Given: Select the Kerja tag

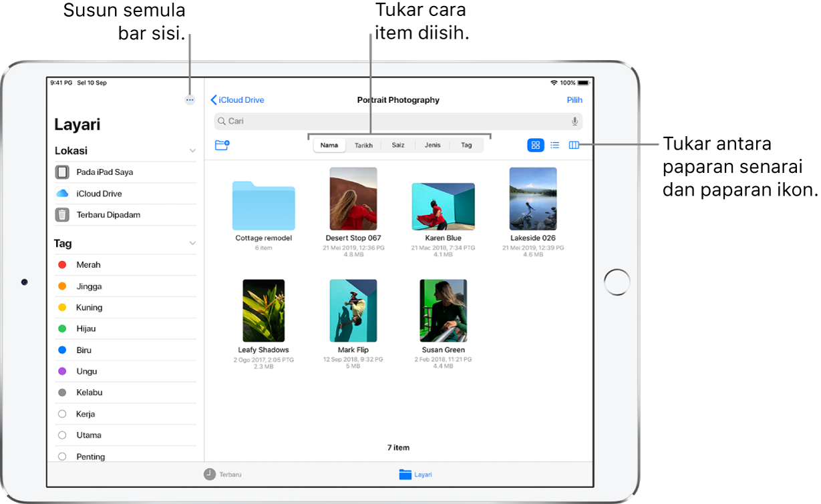Looking at the screenshot, I should (126, 414).
